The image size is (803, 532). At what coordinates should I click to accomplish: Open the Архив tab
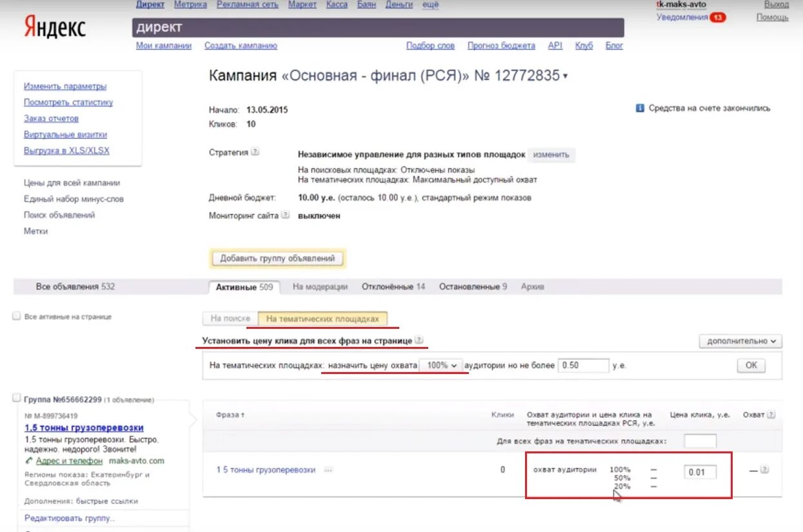[x=532, y=287]
